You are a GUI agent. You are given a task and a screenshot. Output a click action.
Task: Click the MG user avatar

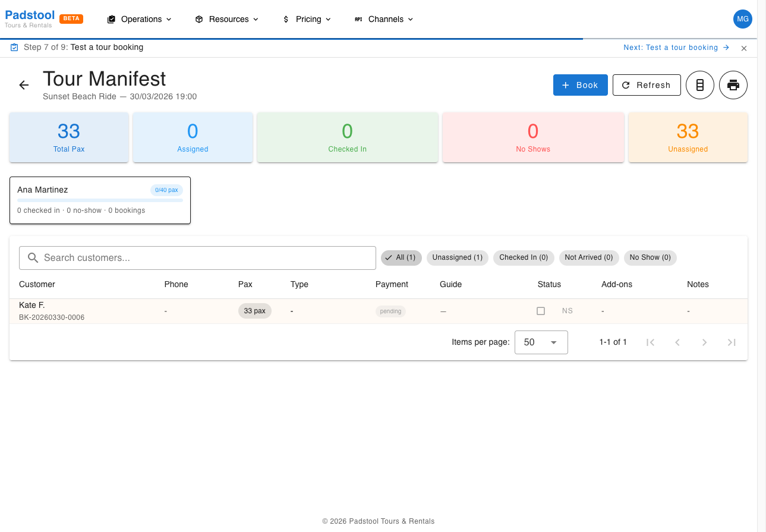tap(743, 19)
